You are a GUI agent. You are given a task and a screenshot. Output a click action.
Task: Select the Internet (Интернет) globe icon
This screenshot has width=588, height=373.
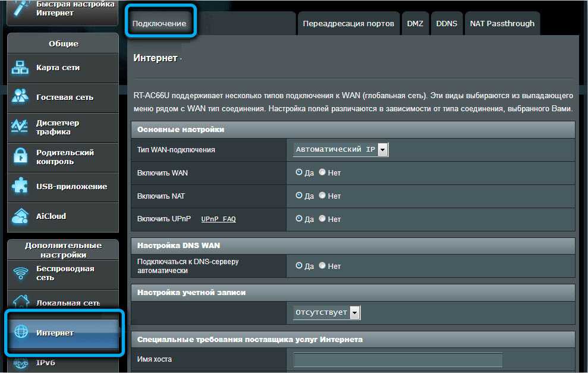pos(21,333)
